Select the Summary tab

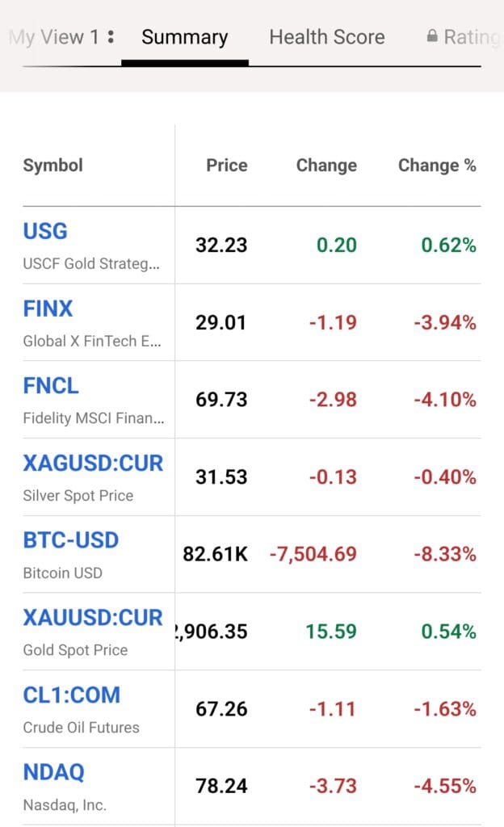pos(184,36)
